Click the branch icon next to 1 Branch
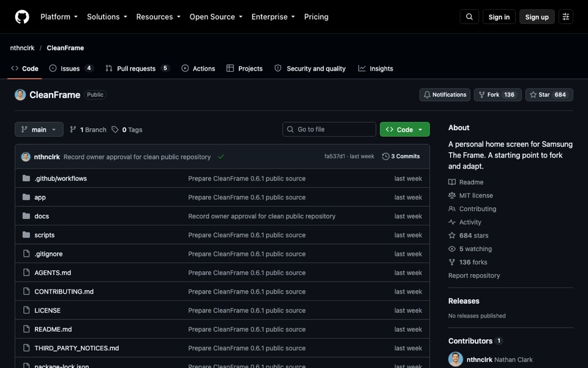Image resolution: width=588 pixels, height=368 pixels. click(73, 129)
